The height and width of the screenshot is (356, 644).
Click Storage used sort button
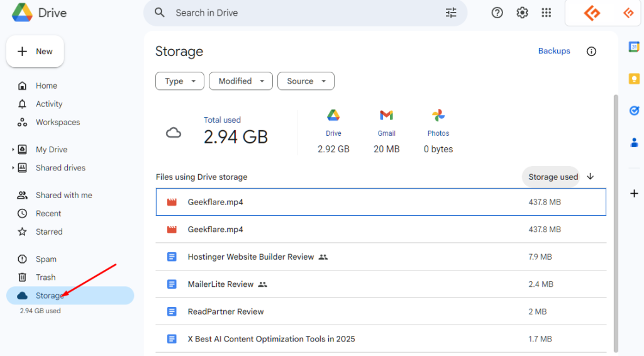click(551, 177)
